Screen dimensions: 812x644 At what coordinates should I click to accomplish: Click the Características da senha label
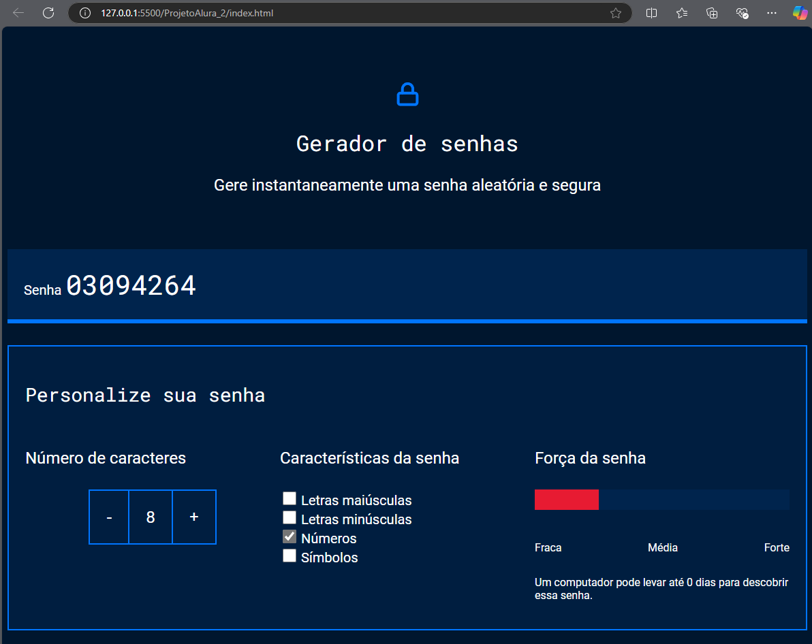(370, 458)
